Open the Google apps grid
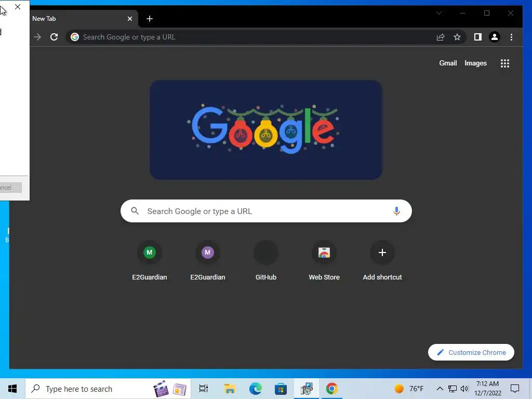This screenshot has height=399, width=532. (505, 63)
